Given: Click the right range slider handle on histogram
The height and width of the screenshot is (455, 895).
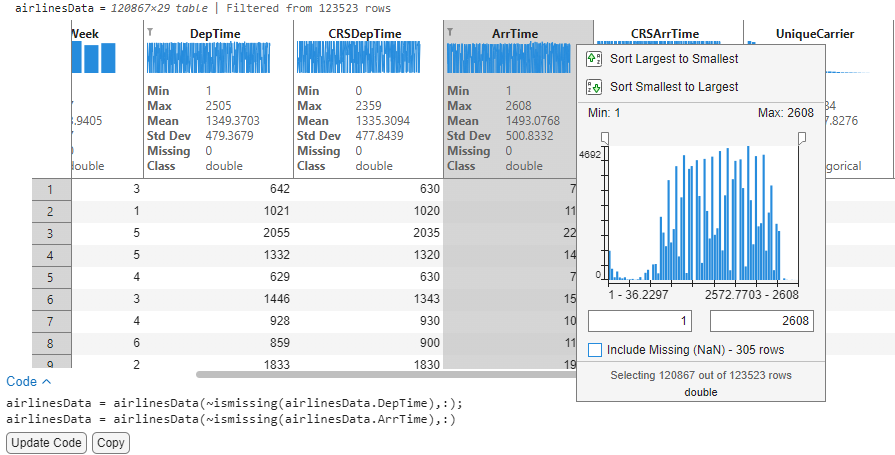Looking at the screenshot, I should click(801, 137).
